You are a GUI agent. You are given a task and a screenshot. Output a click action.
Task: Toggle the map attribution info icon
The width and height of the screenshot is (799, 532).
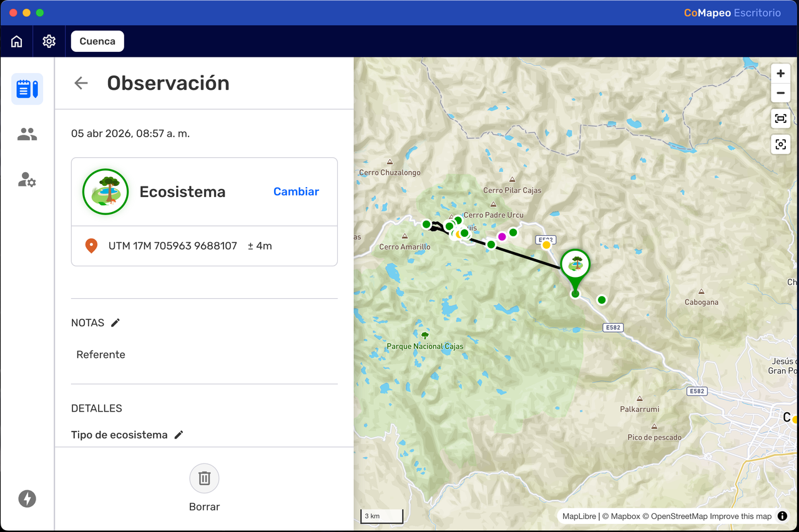click(x=782, y=516)
